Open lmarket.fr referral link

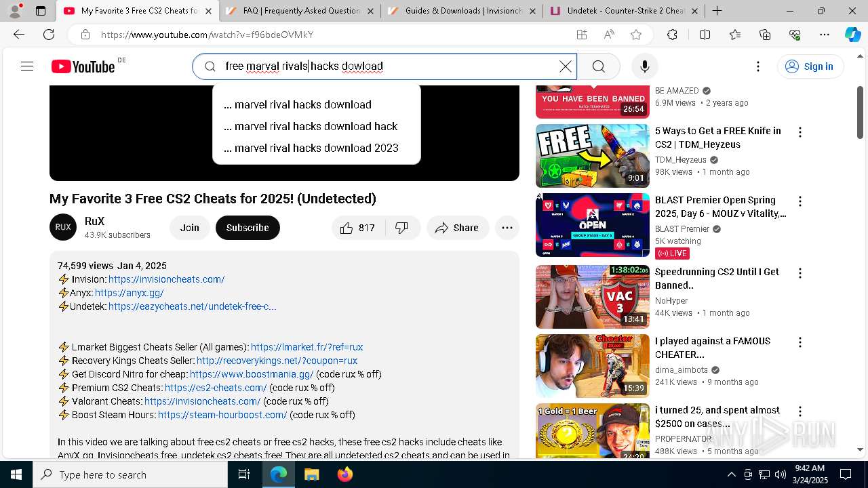(307, 347)
